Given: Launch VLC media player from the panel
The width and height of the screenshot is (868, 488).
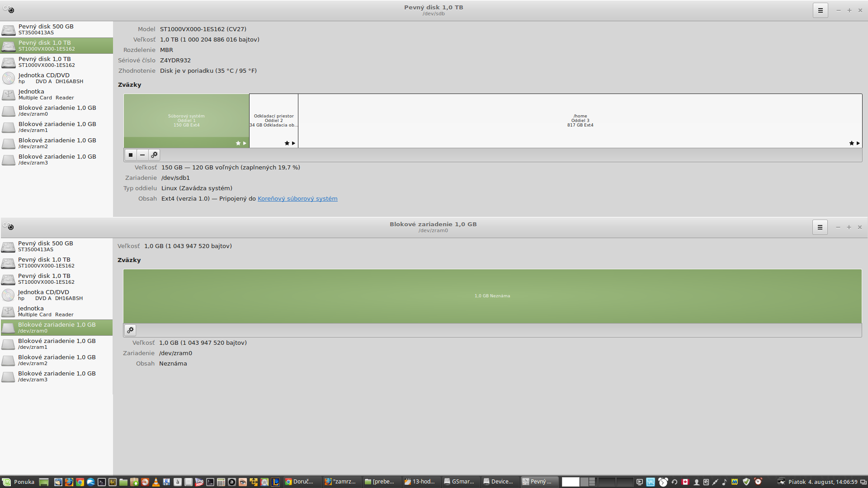Looking at the screenshot, I should click(x=156, y=482).
